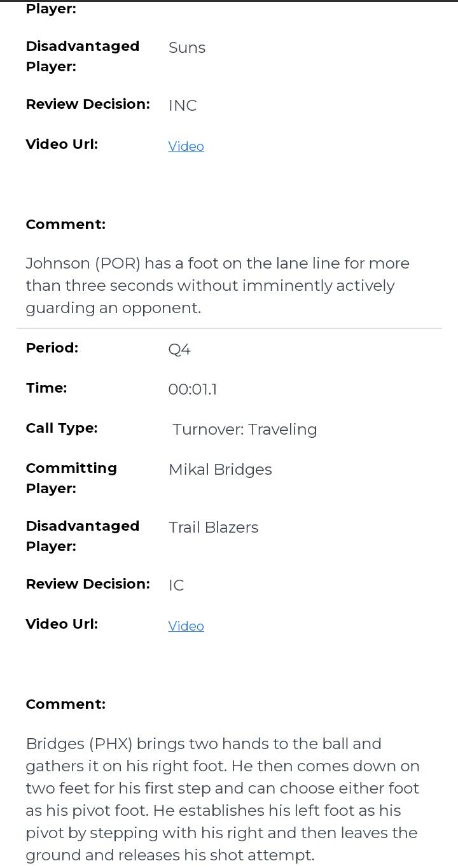The image size is (458, 868).
Task: Click the Period: label
Action: point(52,348)
